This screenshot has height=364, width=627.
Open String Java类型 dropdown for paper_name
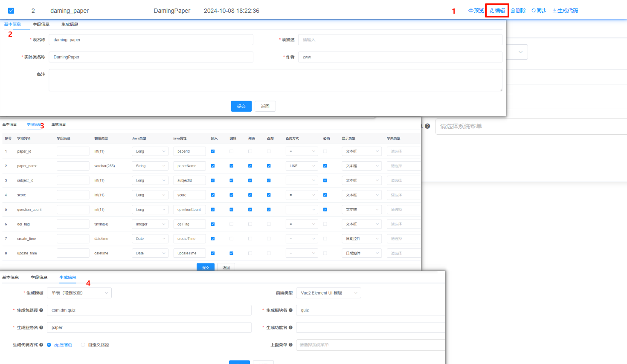[x=150, y=166]
